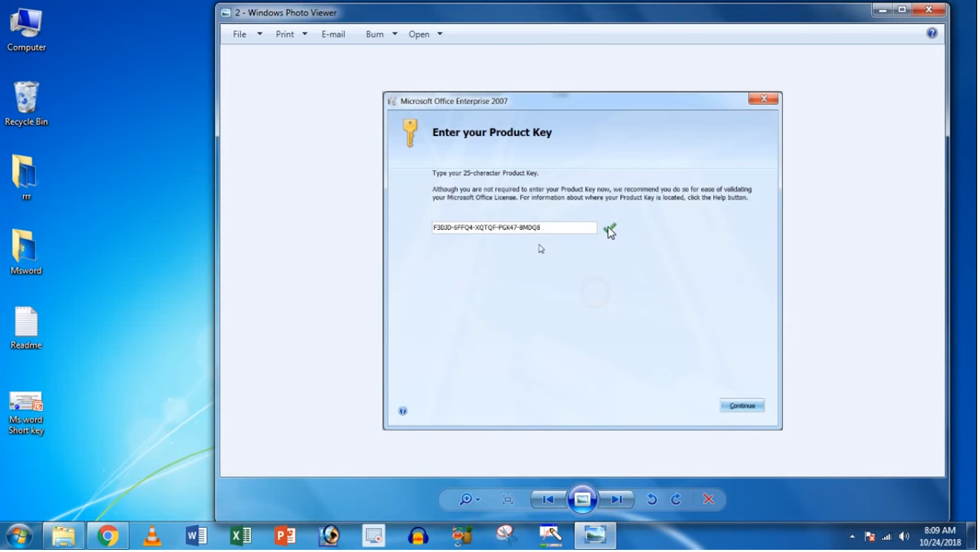The width and height of the screenshot is (980, 552).
Task: Open Photo Viewer help icon
Action: point(932,33)
